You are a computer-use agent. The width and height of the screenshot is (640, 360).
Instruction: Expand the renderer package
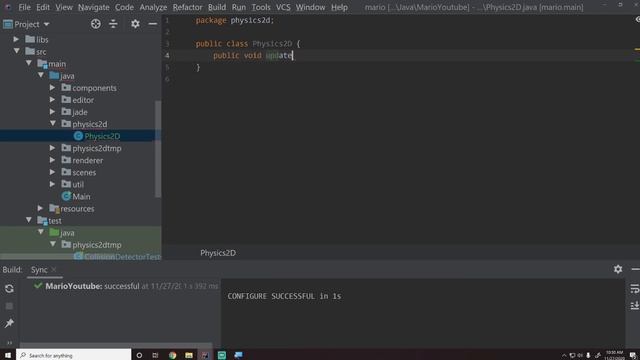point(53,160)
